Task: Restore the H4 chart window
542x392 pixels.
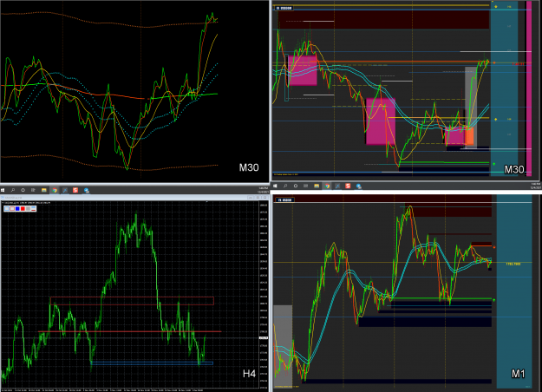Action: coord(258,198)
